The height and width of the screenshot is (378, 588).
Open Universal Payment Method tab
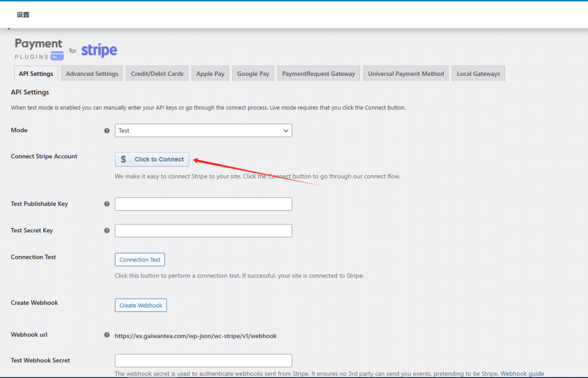(405, 74)
